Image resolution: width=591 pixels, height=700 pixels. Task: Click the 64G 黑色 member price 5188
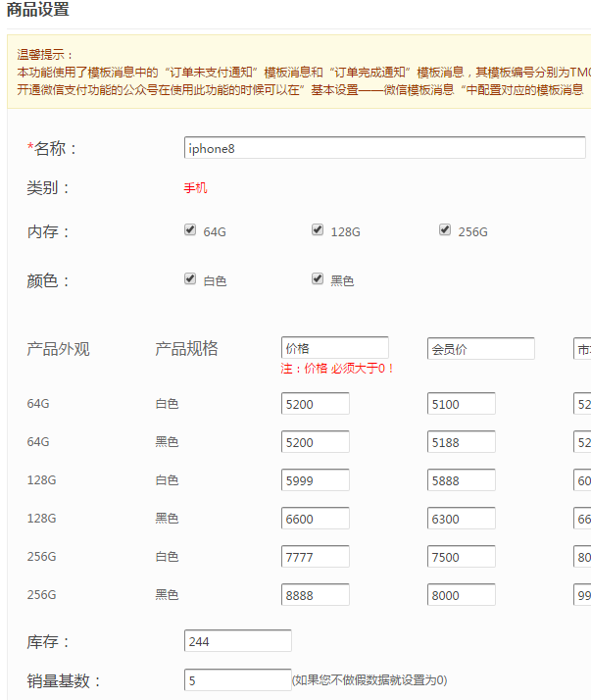click(x=461, y=442)
